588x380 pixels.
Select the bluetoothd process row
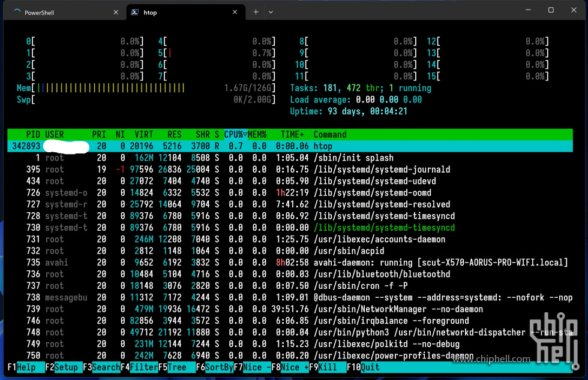[x=290, y=274]
